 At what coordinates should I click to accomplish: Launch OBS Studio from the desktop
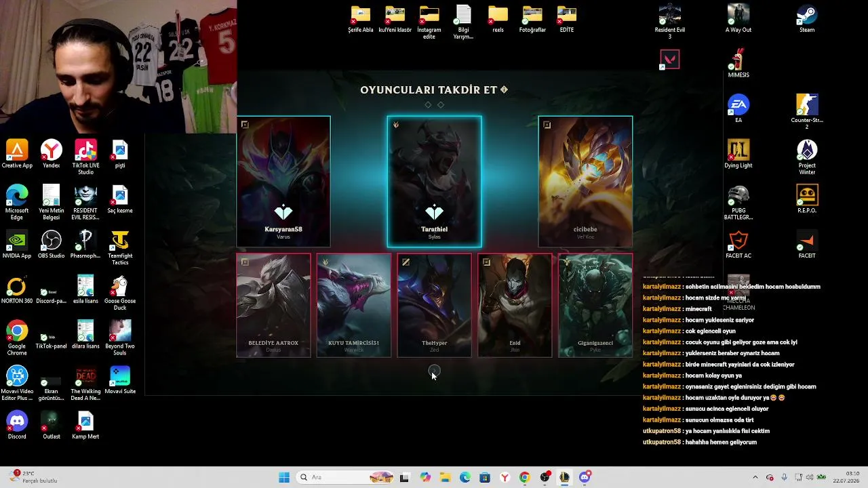point(52,245)
